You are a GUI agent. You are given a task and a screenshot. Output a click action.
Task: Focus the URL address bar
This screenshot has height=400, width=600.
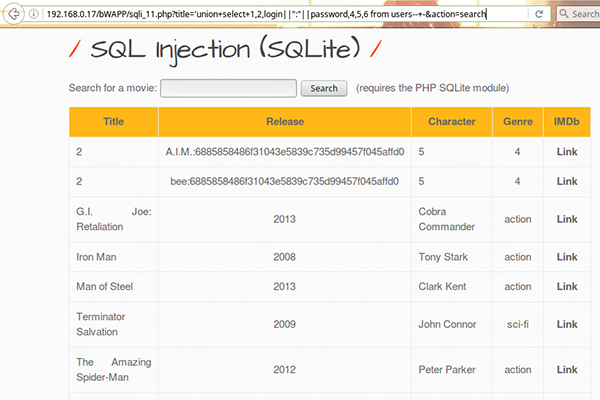(285, 14)
